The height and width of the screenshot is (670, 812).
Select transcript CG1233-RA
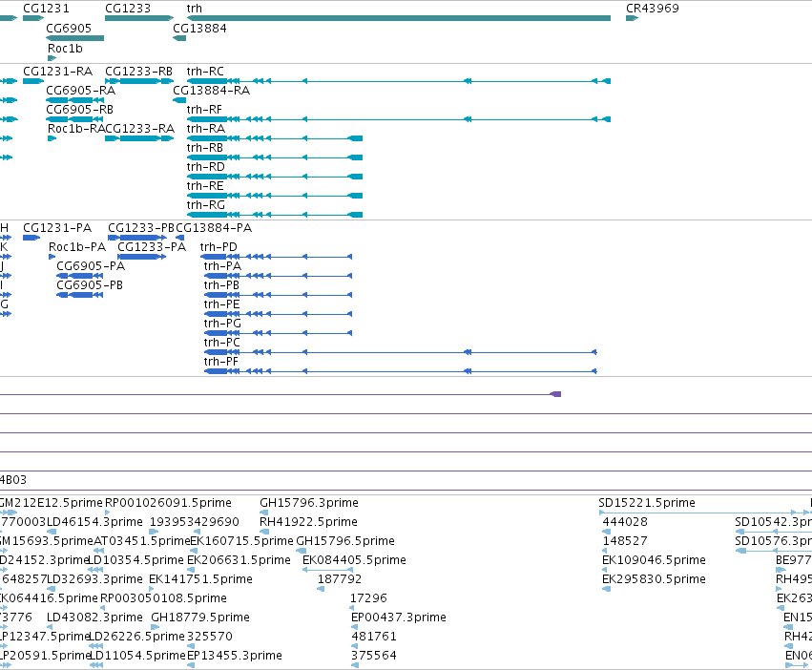[x=140, y=129]
